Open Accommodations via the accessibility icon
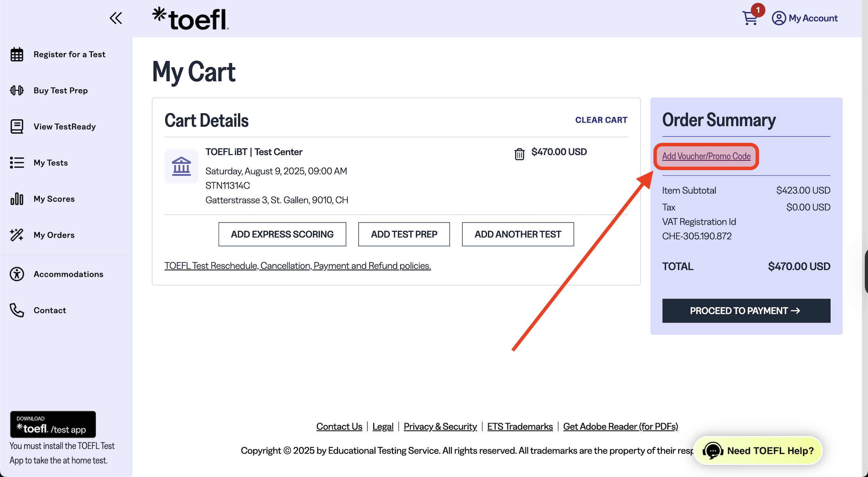868x477 pixels. click(x=17, y=274)
